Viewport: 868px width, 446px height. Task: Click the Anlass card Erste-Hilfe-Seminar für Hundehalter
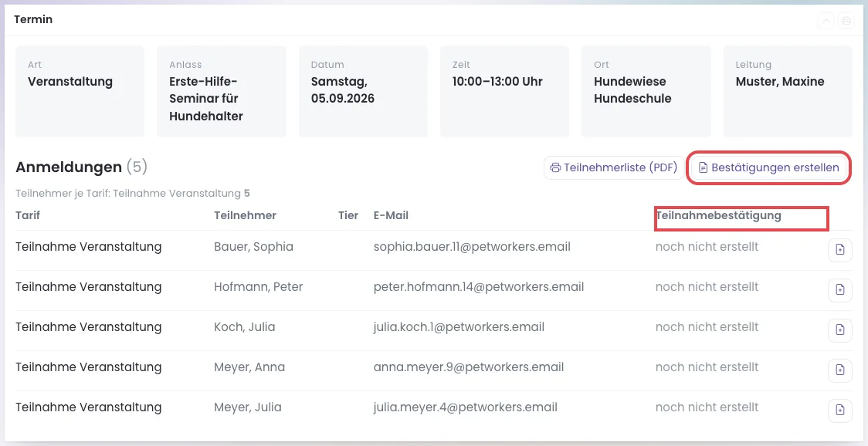pos(222,91)
